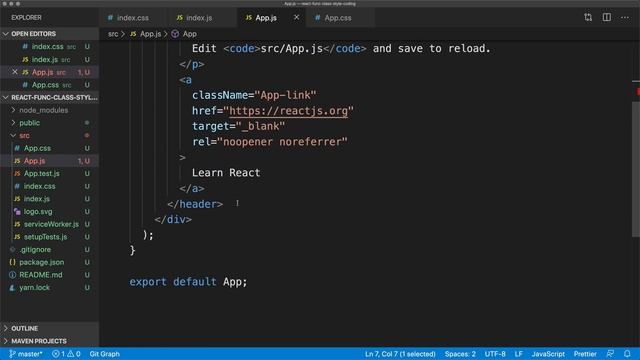The width and height of the screenshot is (640, 360).
Task: Open yarn.lock file
Action: [49, 287]
